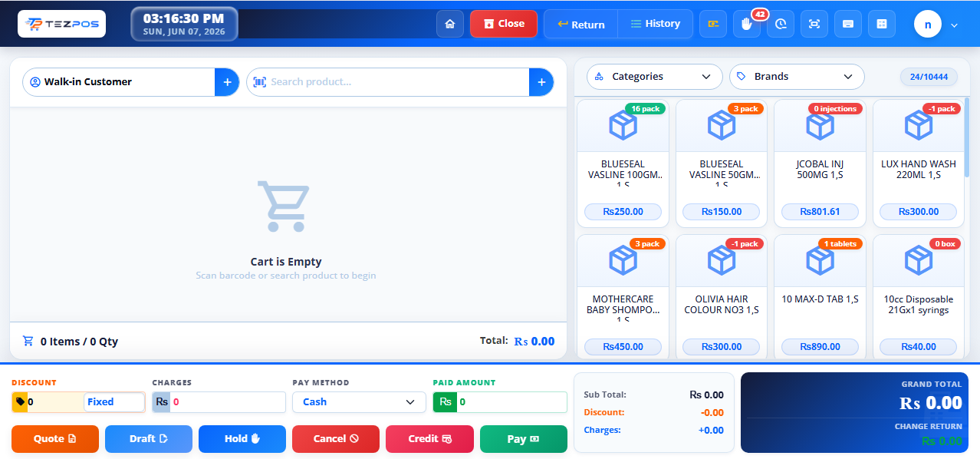The width and height of the screenshot is (980, 459).
Task: Add a new customer with plus button
Action: (x=227, y=82)
